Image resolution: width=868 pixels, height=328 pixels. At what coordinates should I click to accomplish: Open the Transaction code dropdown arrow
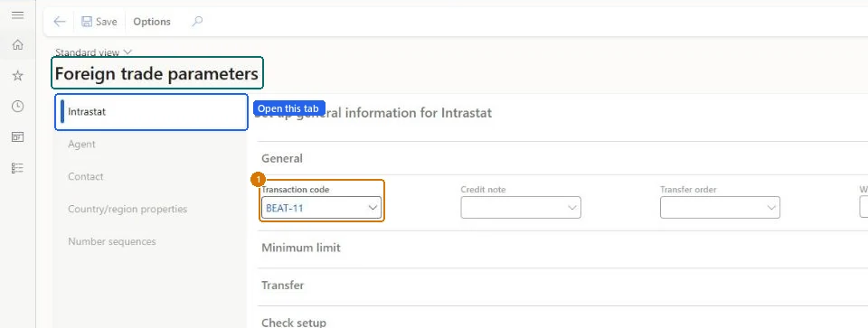(373, 208)
